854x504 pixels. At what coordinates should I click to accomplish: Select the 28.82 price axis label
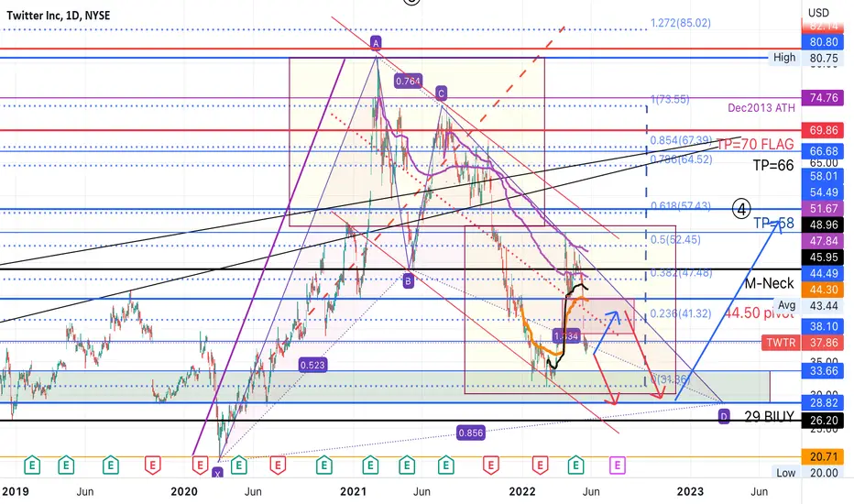pyautogui.click(x=823, y=402)
